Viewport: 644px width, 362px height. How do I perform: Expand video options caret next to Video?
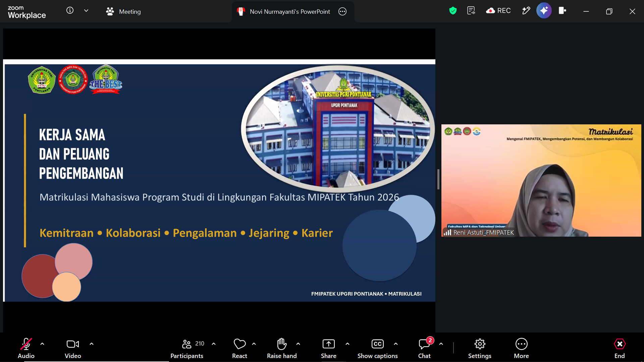tap(92, 344)
